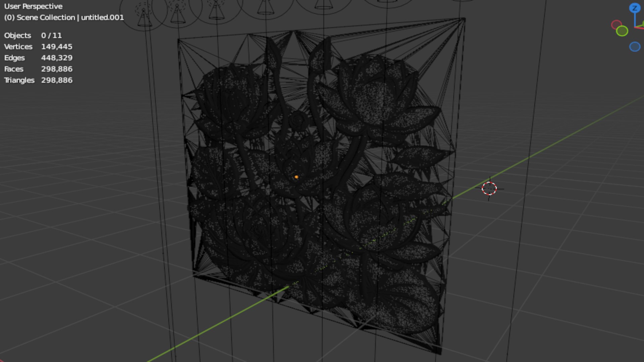This screenshot has height=362, width=644.
Task: Click the hollow red negative X gizmo circle
Action: pyautogui.click(x=616, y=25)
